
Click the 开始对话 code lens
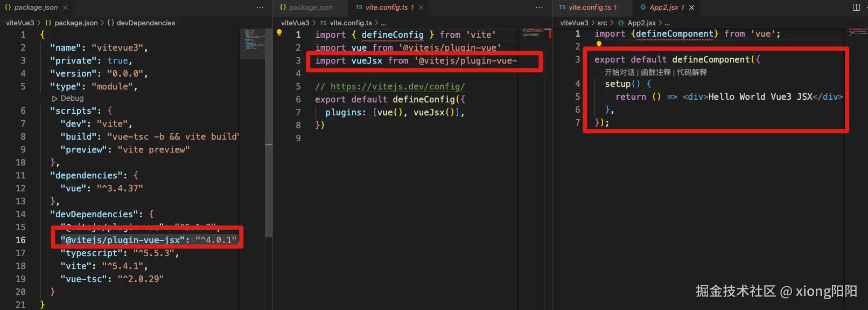pyautogui.click(x=619, y=72)
